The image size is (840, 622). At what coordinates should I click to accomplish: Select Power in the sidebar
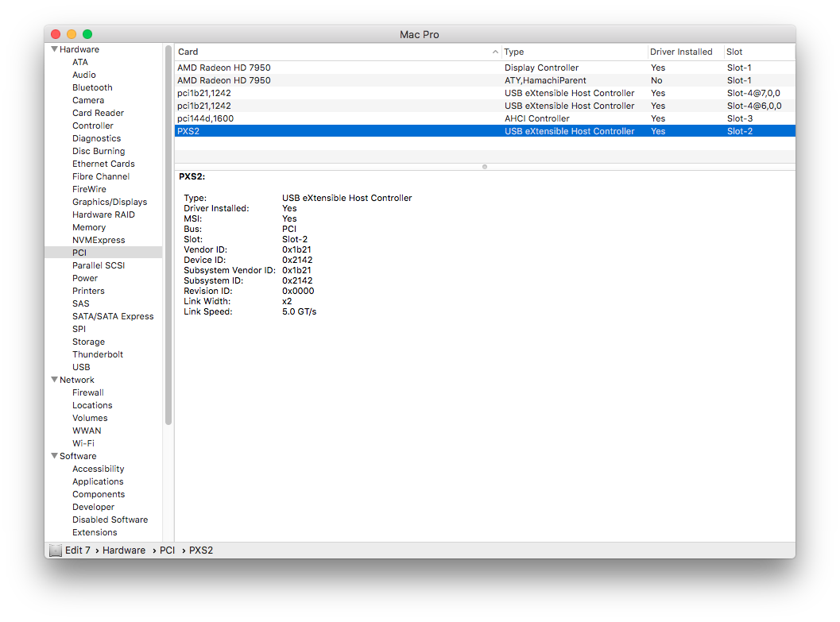85,278
